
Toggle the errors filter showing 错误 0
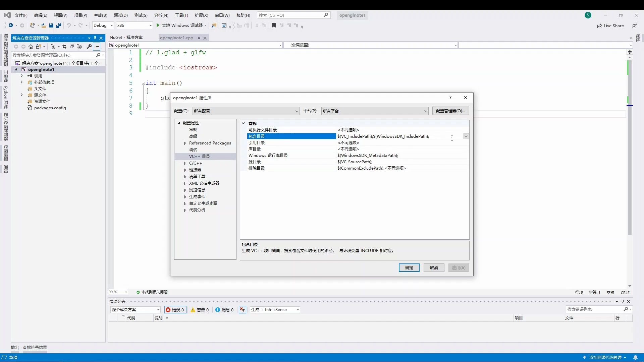click(x=175, y=310)
